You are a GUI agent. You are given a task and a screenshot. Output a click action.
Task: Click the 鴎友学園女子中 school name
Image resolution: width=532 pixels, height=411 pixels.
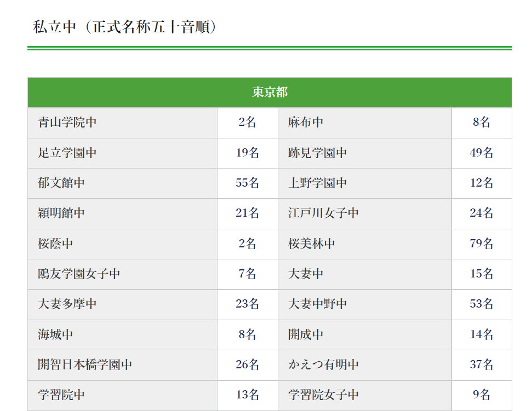point(79,274)
